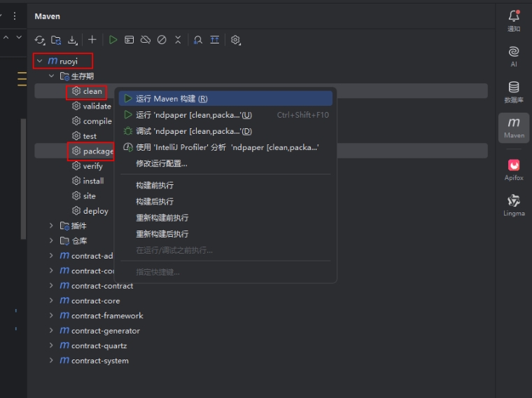
Task: Expand the contract-contract module
Action: [x=51, y=286]
